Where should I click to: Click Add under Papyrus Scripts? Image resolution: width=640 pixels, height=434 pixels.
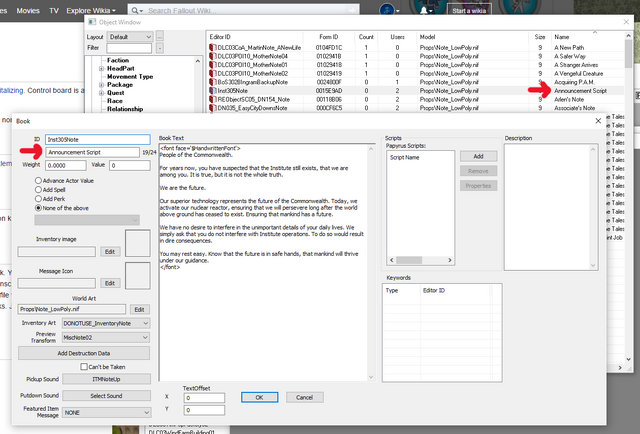tap(478, 156)
